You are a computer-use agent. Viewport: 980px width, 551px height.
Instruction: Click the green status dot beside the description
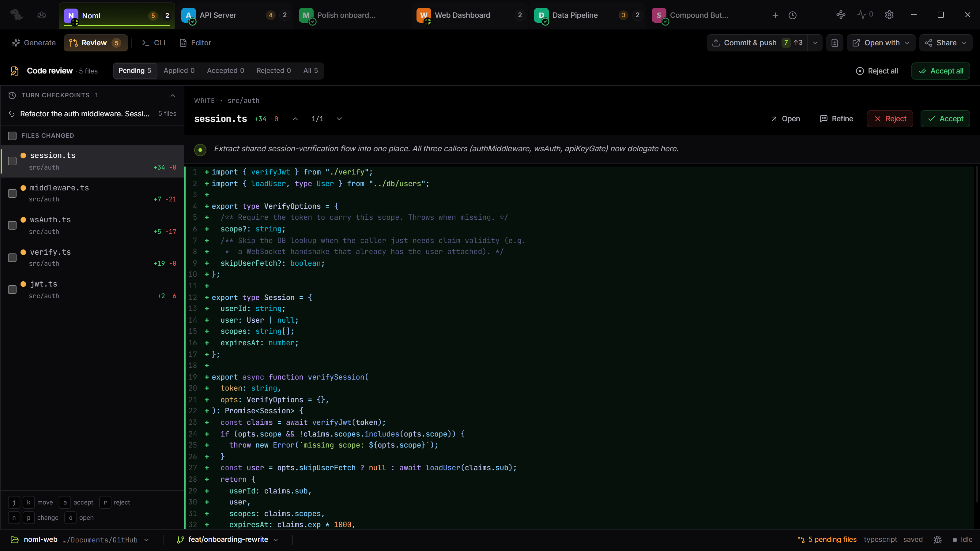pyautogui.click(x=200, y=149)
